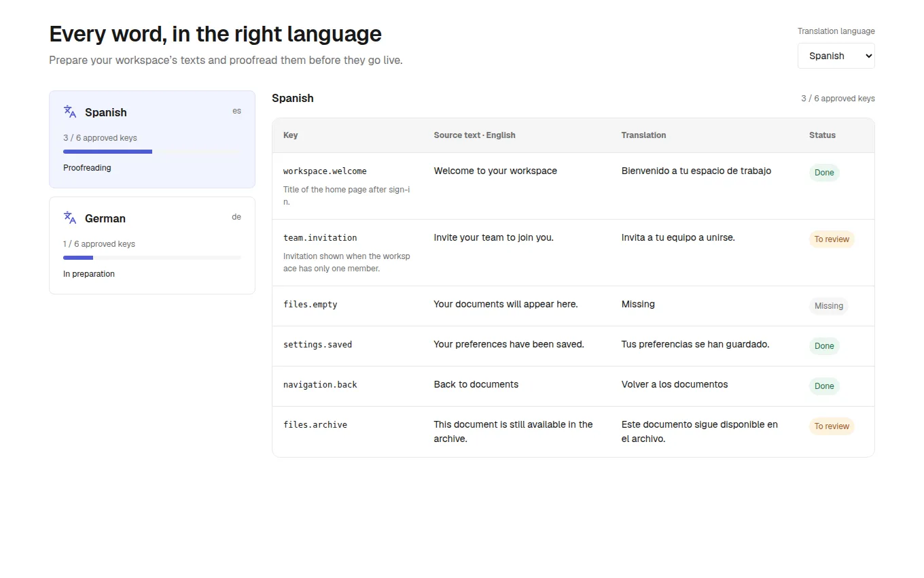Click the Spanish card progress bar

click(152, 152)
